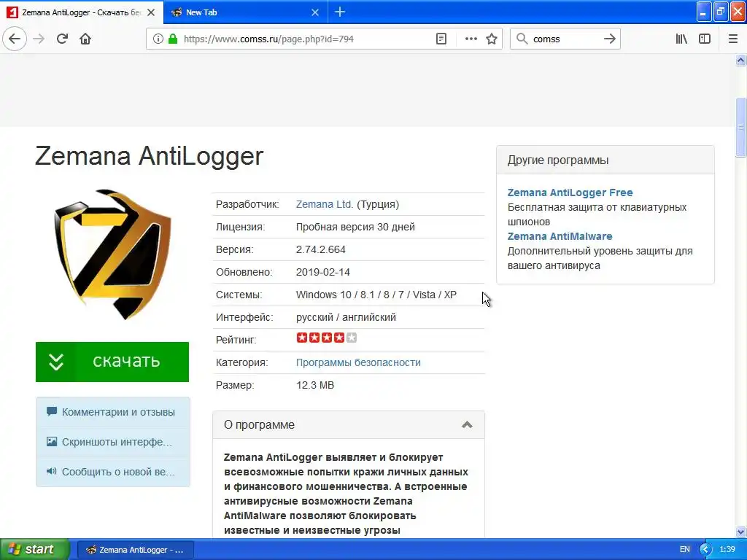This screenshot has height=560, width=747.
Task: Close the New Tab tab
Action: 315,12
